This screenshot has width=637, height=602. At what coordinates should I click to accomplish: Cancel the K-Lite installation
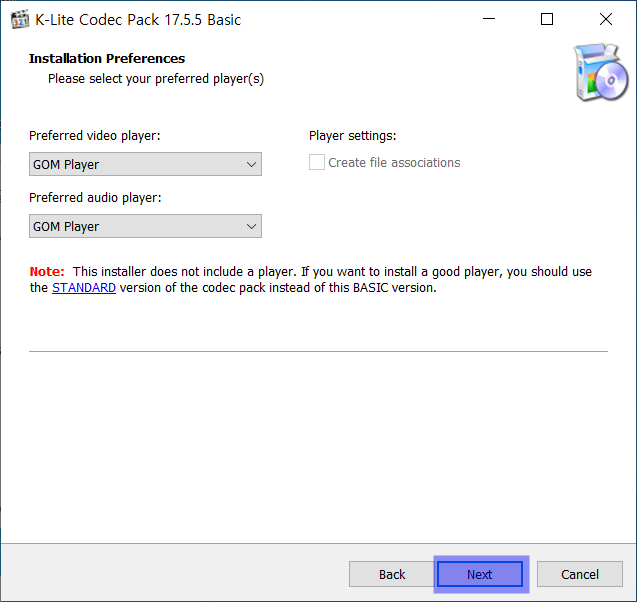(580, 574)
